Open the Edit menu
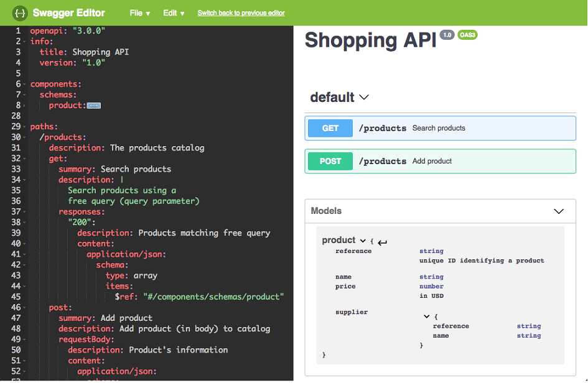Screen dimensions: 588x383 pos(174,13)
